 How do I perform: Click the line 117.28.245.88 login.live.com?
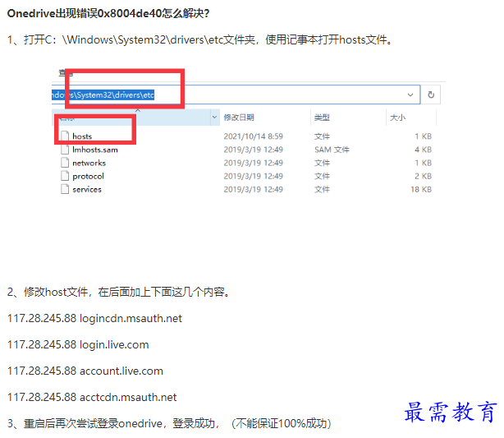(x=78, y=344)
